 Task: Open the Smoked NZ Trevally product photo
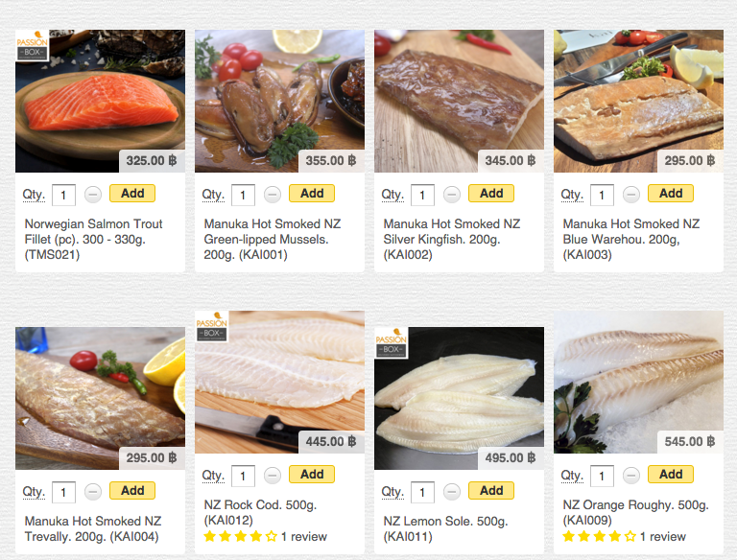(100, 398)
